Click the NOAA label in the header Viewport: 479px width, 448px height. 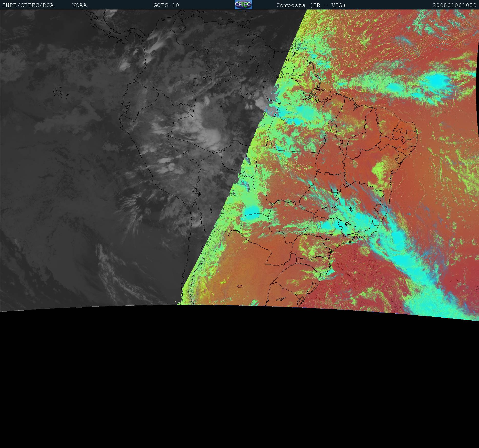(79, 5)
